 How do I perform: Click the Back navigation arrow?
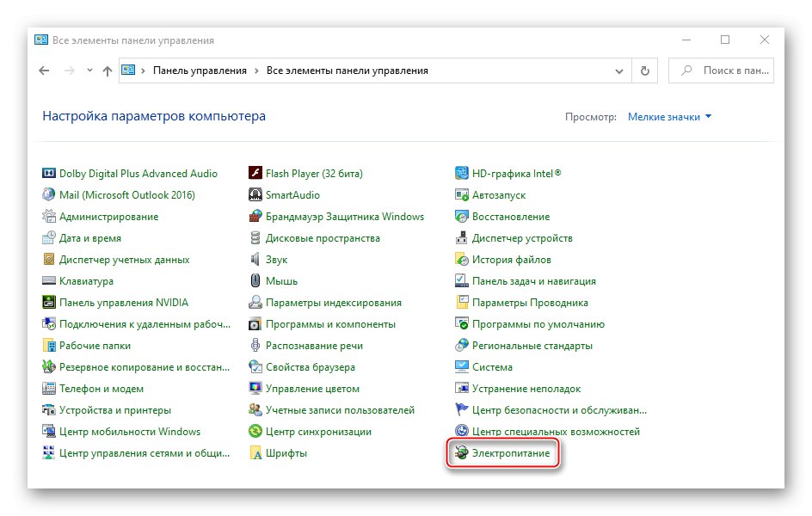[44, 71]
